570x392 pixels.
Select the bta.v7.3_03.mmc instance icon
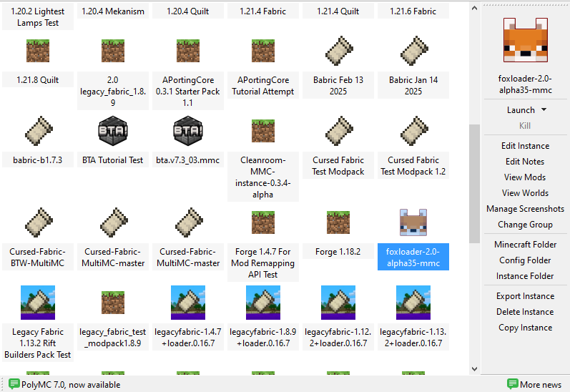pos(188,132)
